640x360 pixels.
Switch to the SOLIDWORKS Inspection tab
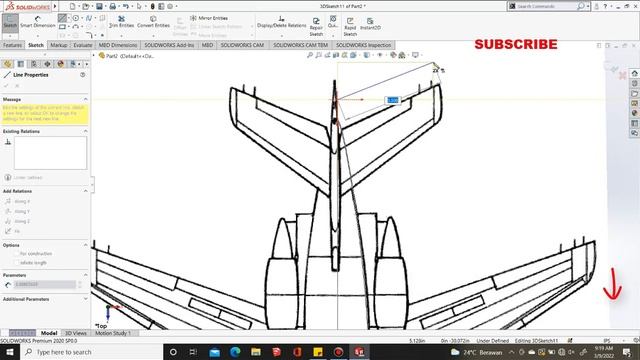[363, 45]
